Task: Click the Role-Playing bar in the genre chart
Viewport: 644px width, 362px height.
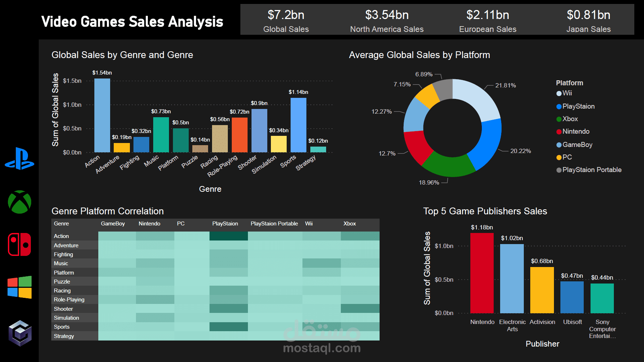Action: click(x=240, y=135)
